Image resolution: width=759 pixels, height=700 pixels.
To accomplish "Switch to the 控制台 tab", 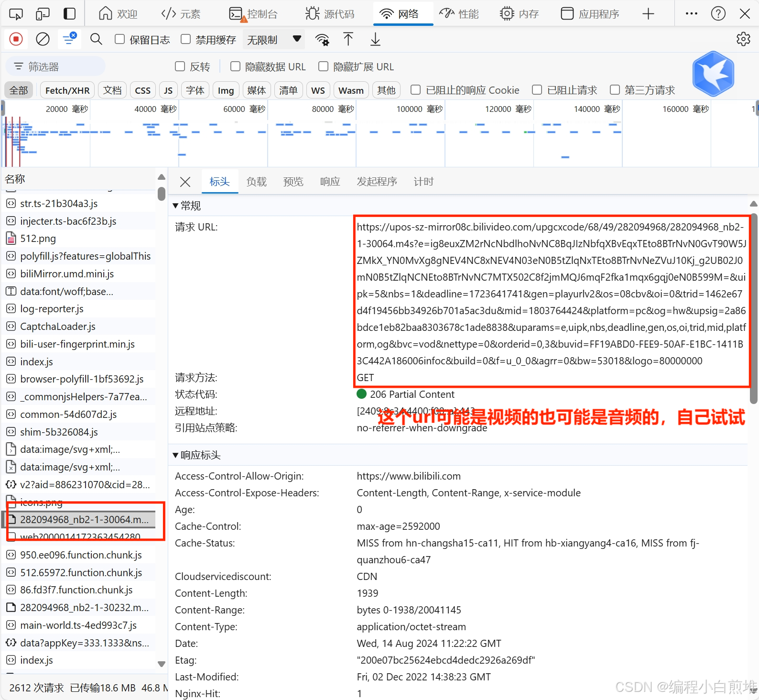I will click(253, 14).
